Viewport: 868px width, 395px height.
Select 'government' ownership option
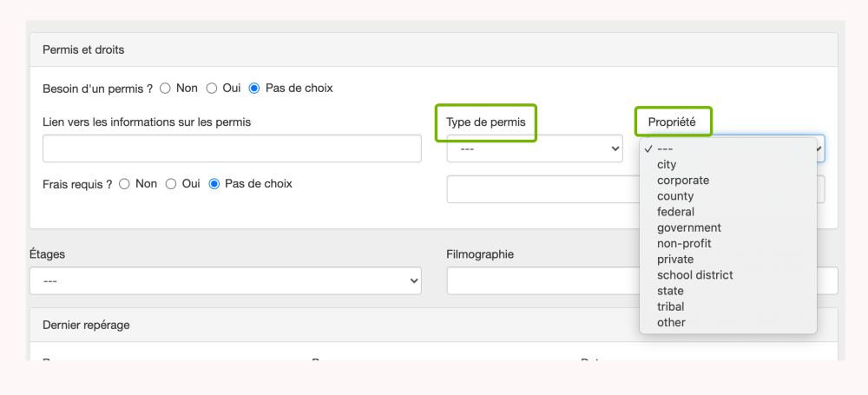click(x=689, y=227)
